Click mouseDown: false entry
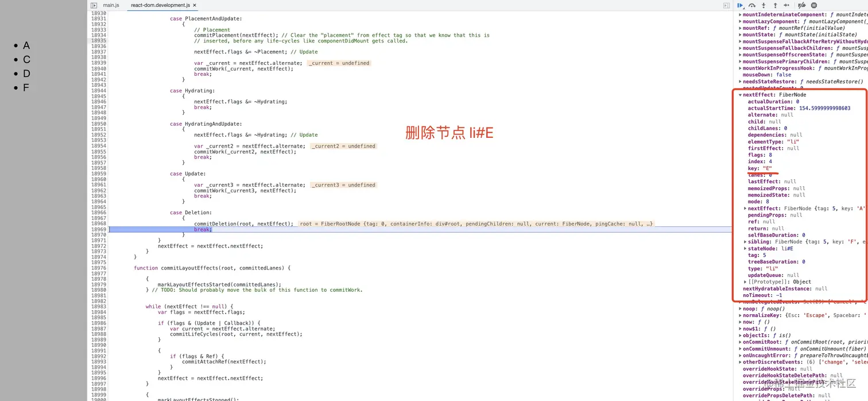Image resolution: width=868 pixels, height=401 pixels. point(766,75)
